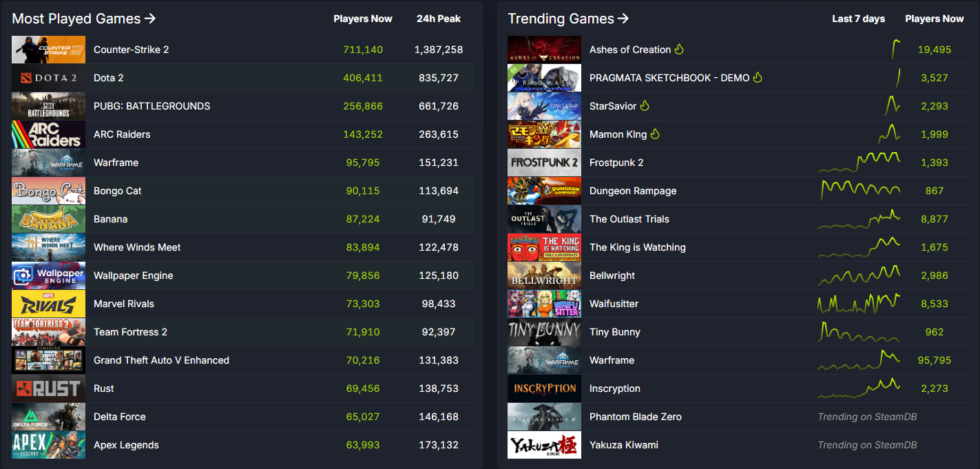The height and width of the screenshot is (469, 980).
Task: Click the Where Winds Meet game name
Action: click(x=137, y=247)
